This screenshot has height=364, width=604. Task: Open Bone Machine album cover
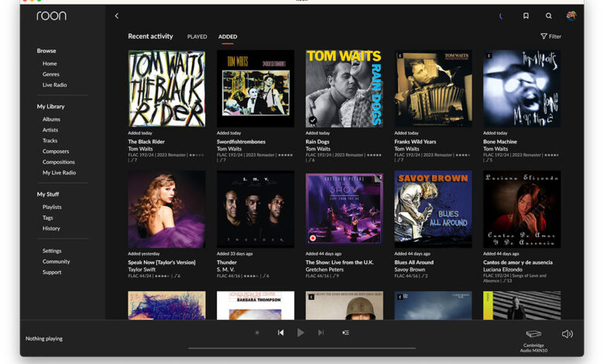[522, 88]
